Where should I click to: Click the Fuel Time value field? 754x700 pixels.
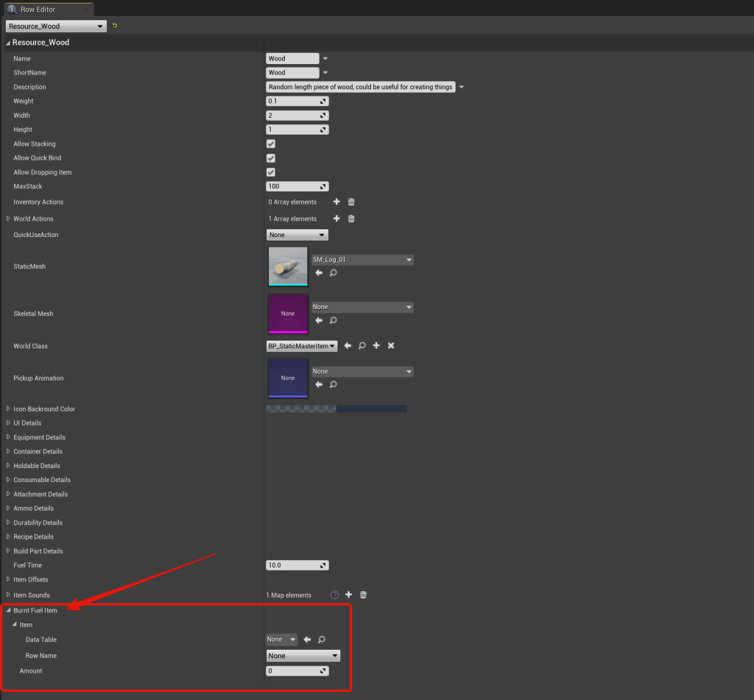293,565
